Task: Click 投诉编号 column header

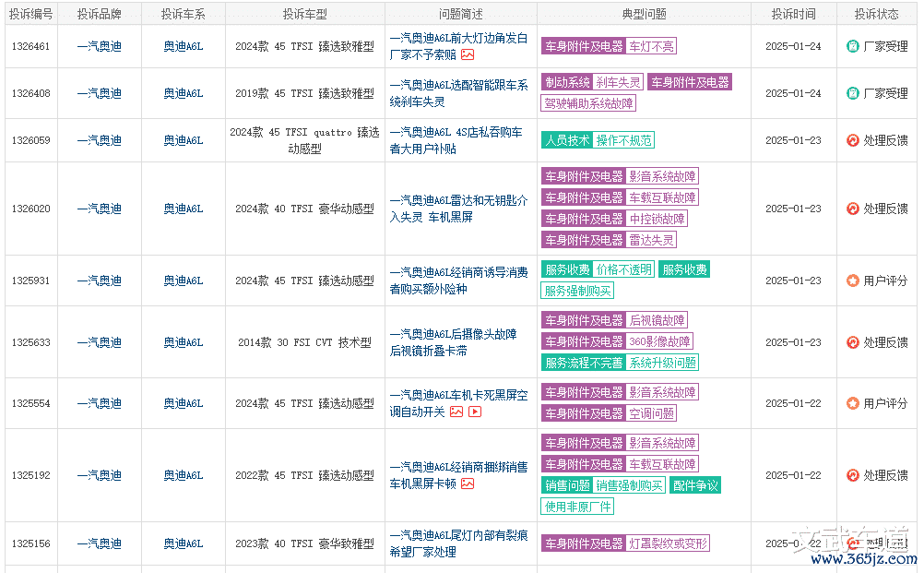Action: (31, 14)
